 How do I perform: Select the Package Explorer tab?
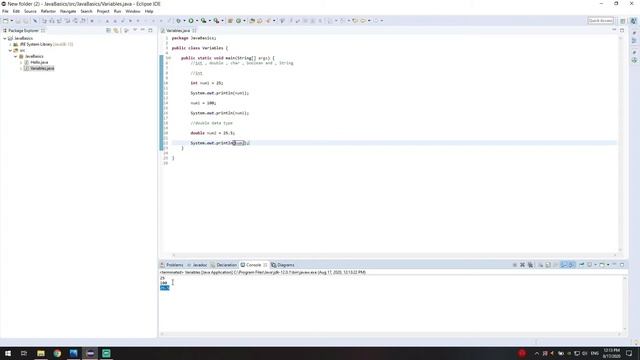(23, 31)
